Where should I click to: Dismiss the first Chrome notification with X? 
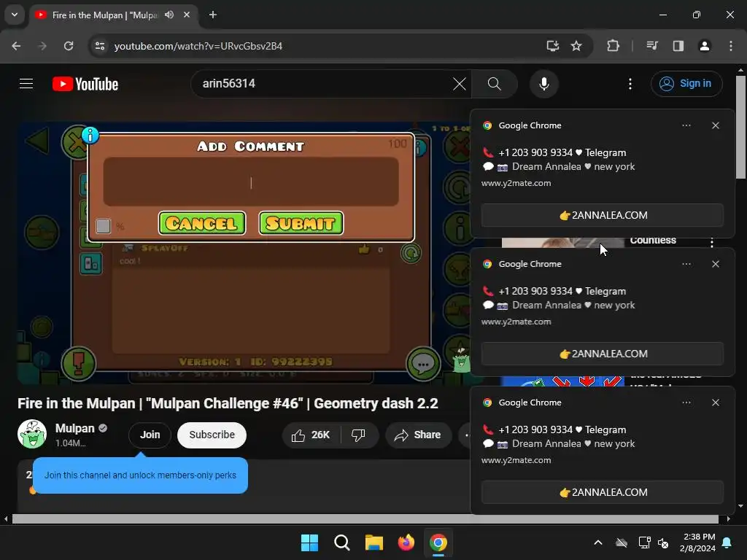[x=715, y=125]
